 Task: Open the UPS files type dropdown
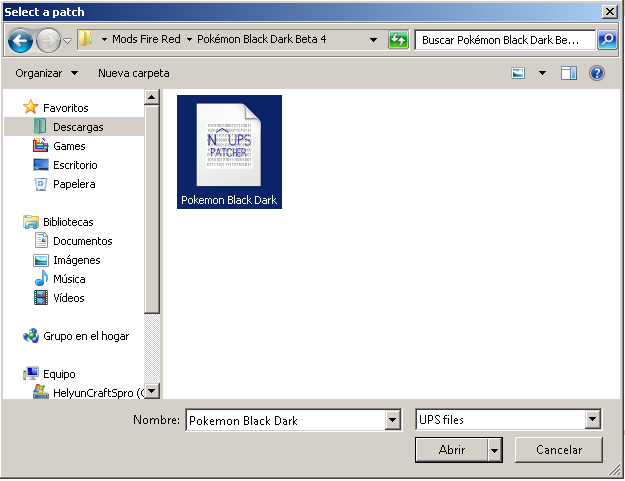593,420
